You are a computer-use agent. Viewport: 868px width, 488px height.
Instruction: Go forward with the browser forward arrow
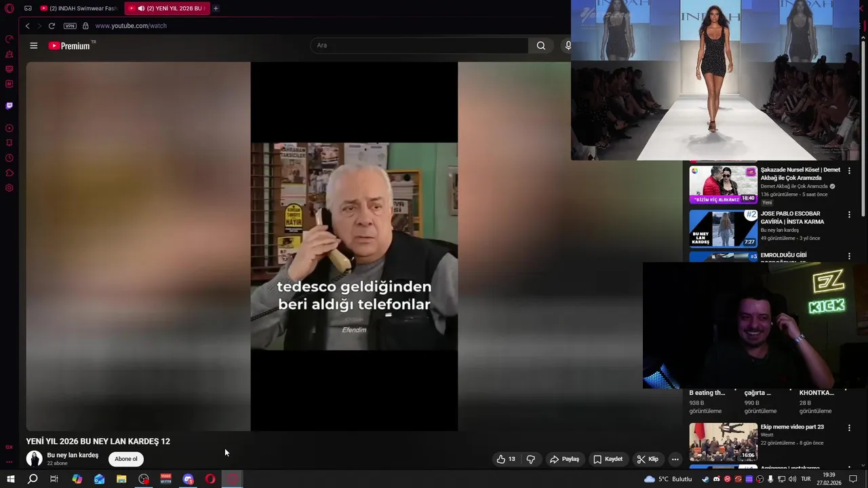39,26
